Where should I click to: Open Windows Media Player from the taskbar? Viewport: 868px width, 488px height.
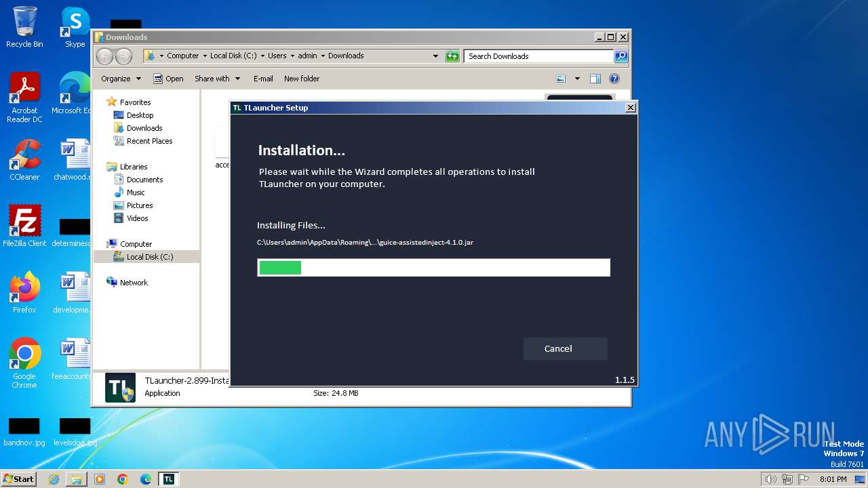(x=100, y=479)
